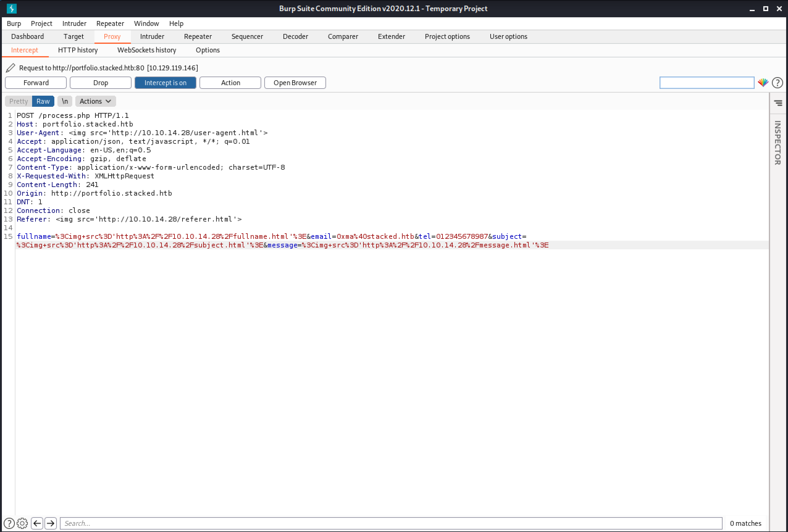Image resolution: width=788 pixels, height=532 pixels.
Task: Click the User-Agent header line
Action: point(142,133)
